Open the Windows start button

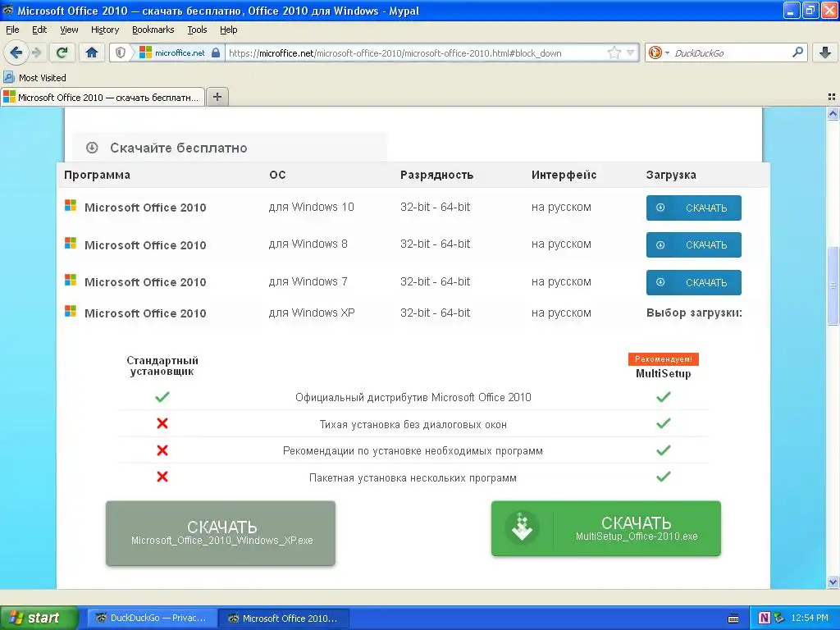coord(39,618)
